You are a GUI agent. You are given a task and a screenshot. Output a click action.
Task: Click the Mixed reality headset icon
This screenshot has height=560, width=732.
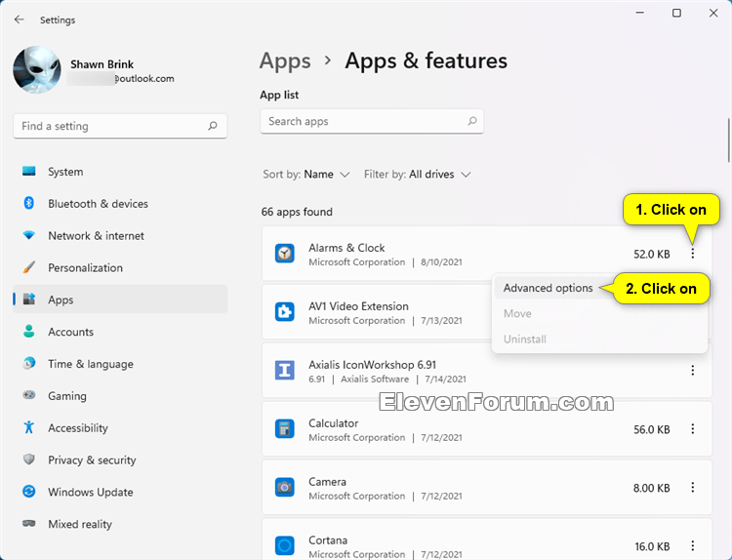[29, 524]
